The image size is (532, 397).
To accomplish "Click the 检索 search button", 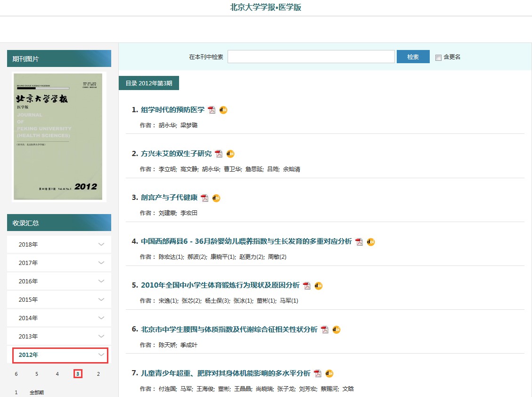I will point(413,57).
